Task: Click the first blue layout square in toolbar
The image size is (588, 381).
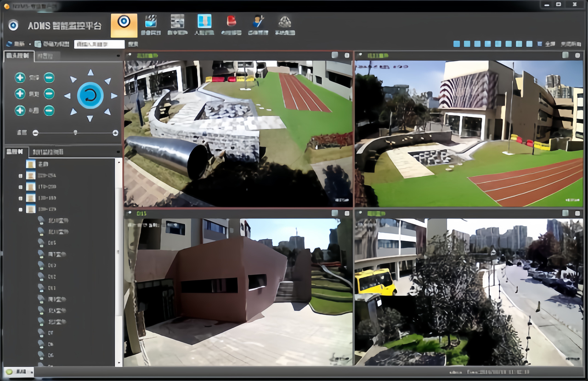Action: click(x=457, y=44)
